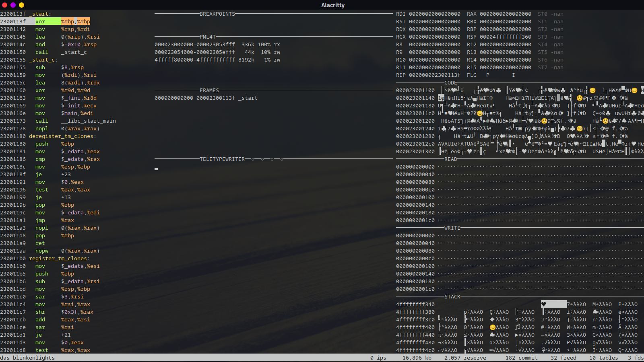Select the sub $_edata,%rsi instruction
The image size is (644, 362).
tap(50, 282)
